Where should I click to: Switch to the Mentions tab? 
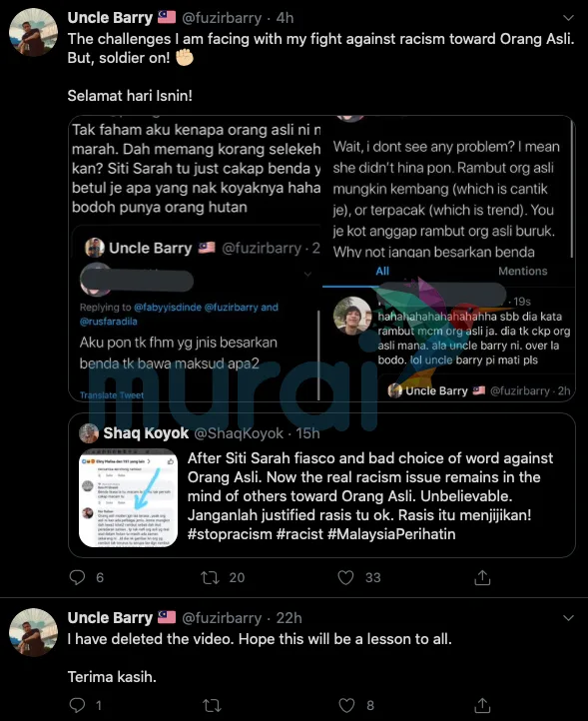point(523,271)
